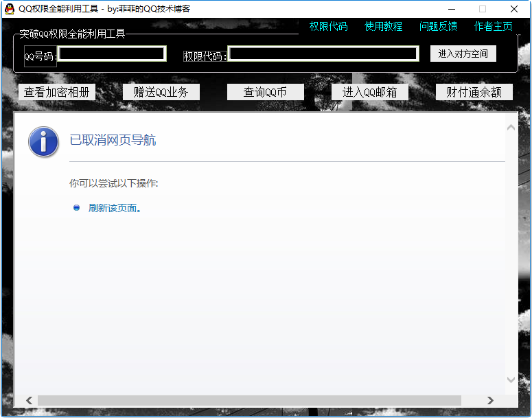Click the QQ penguin icon in title bar
This screenshot has width=532, height=418.
(10, 9)
